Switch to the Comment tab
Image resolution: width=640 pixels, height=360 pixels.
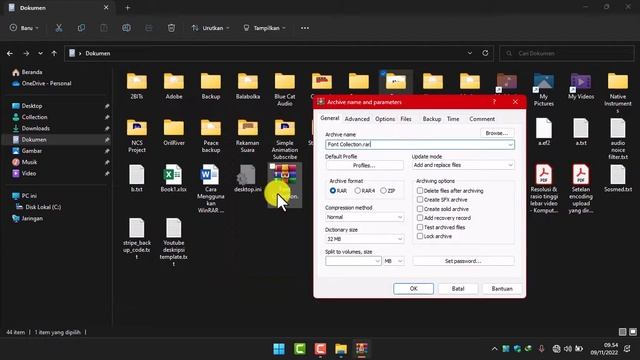point(482,119)
